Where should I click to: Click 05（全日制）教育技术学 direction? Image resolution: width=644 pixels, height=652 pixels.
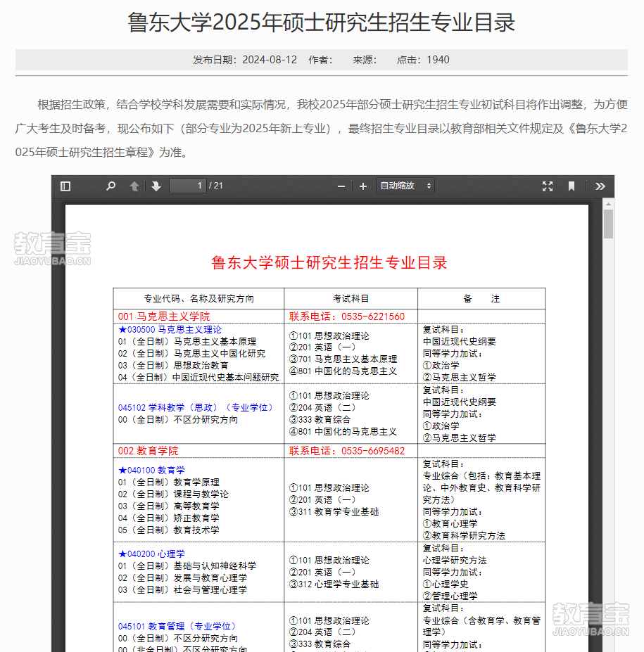pyautogui.click(x=168, y=530)
